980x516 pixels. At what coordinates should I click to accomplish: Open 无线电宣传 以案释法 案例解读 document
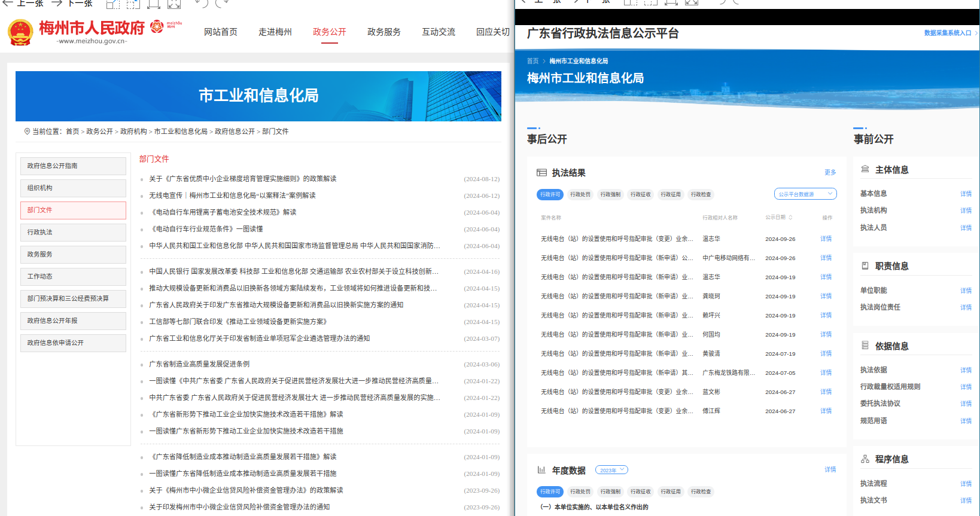point(232,196)
